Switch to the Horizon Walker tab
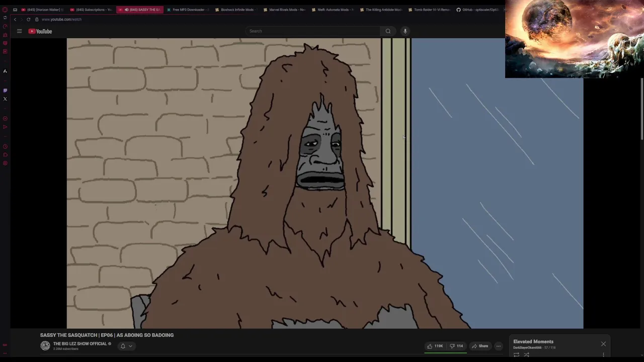644x362 pixels. [42, 10]
